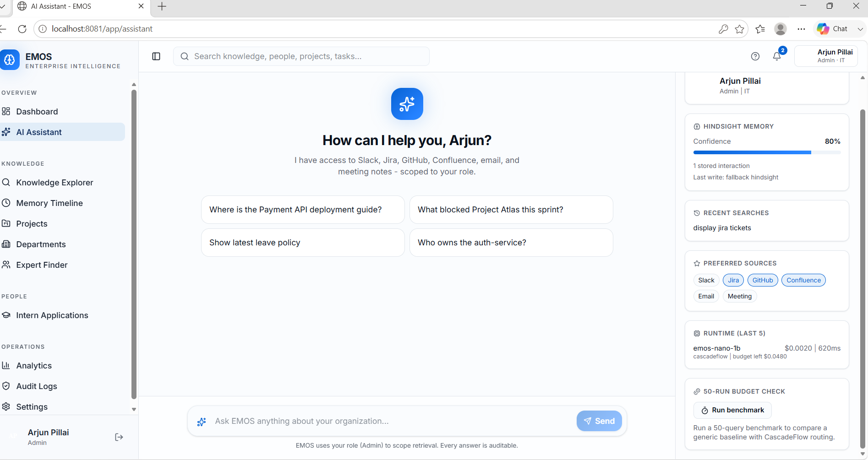868x460 pixels.
Task: Bookmark this page with the star icon
Action: [x=739, y=29]
